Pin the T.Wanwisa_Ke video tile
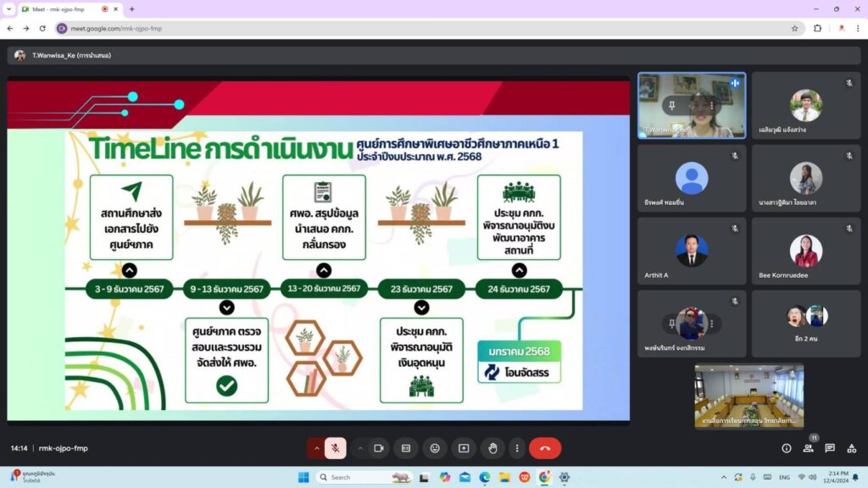 coord(671,105)
